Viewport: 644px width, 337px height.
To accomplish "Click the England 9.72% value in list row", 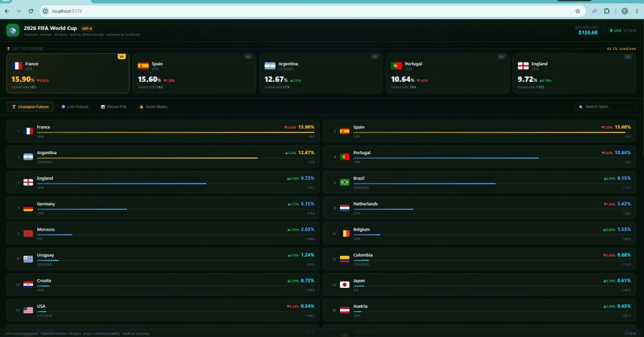I will pos(307,178).
